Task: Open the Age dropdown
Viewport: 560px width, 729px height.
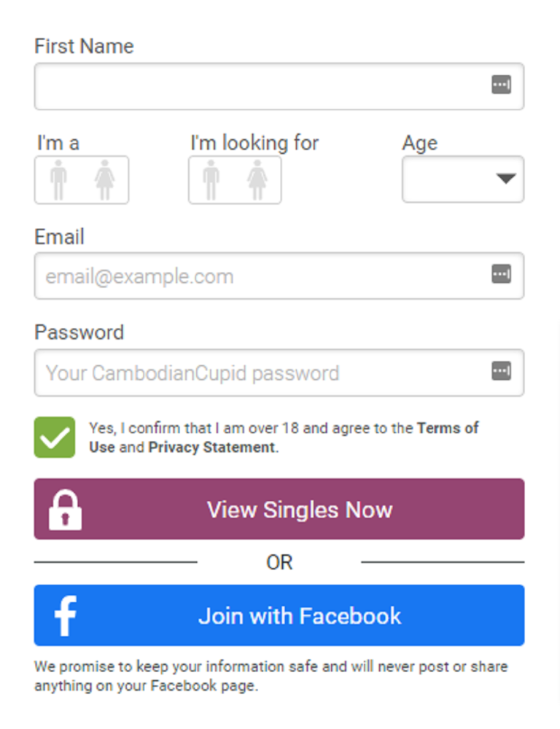Action: pos(462,179)
